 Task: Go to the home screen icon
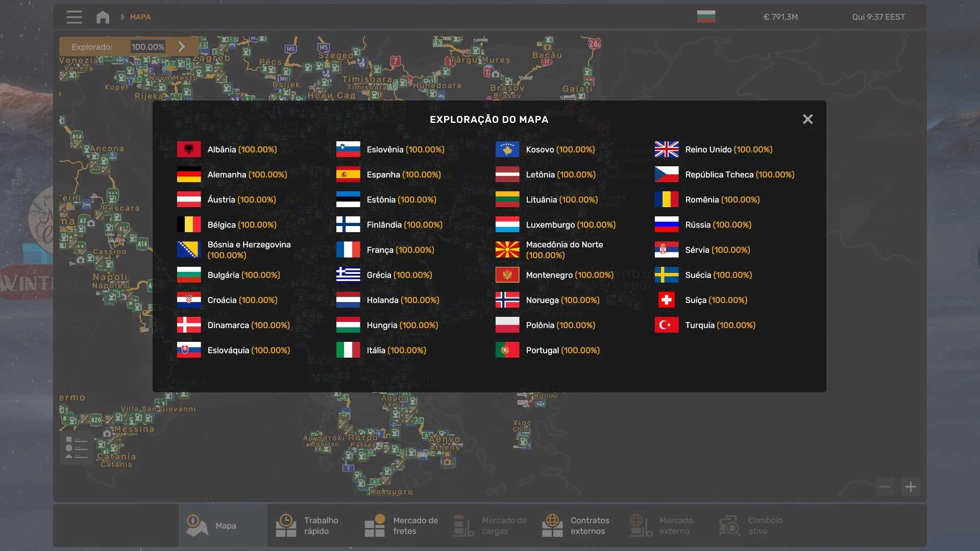[x=103, y=17]
